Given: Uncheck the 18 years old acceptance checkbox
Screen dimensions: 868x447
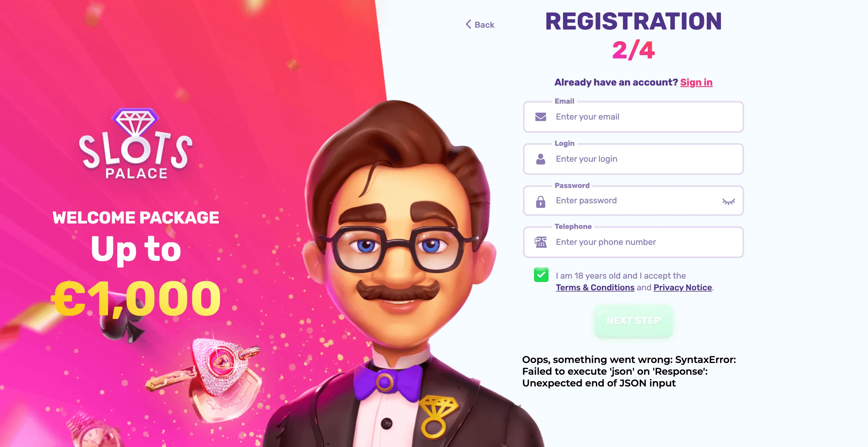Looking at the screenshot, I should (x=541, y=275).
